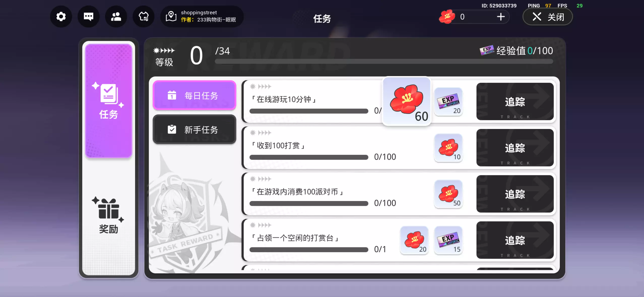Open the friends list icon
This screenshot has width=644, height=297.
pos(116,17)
